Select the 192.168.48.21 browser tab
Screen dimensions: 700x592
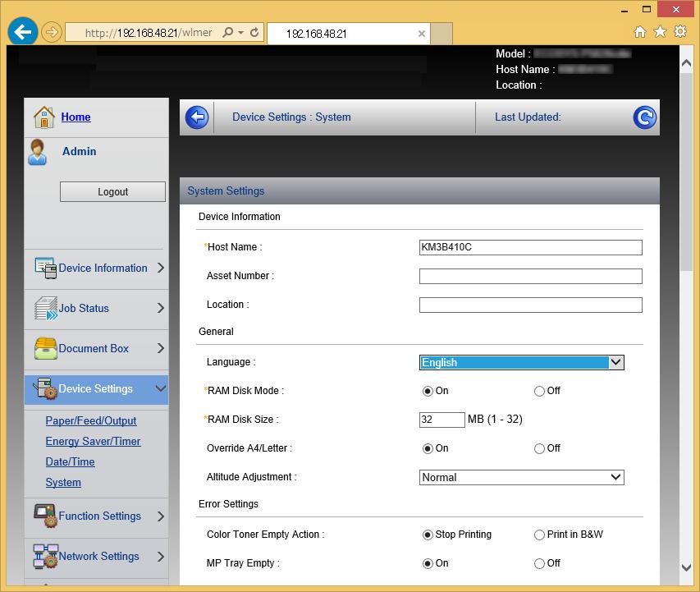coord(348,34)
